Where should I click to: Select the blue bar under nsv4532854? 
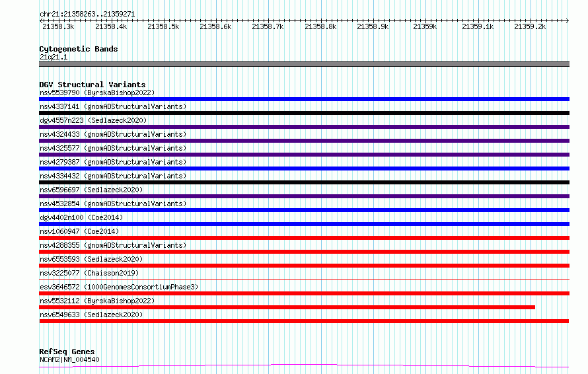coord(304,210)
